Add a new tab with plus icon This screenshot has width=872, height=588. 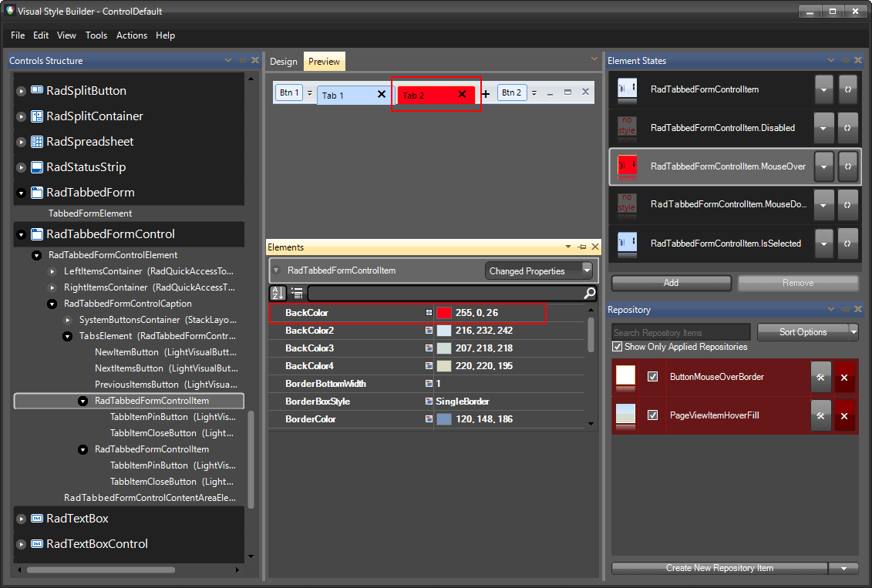486,94
